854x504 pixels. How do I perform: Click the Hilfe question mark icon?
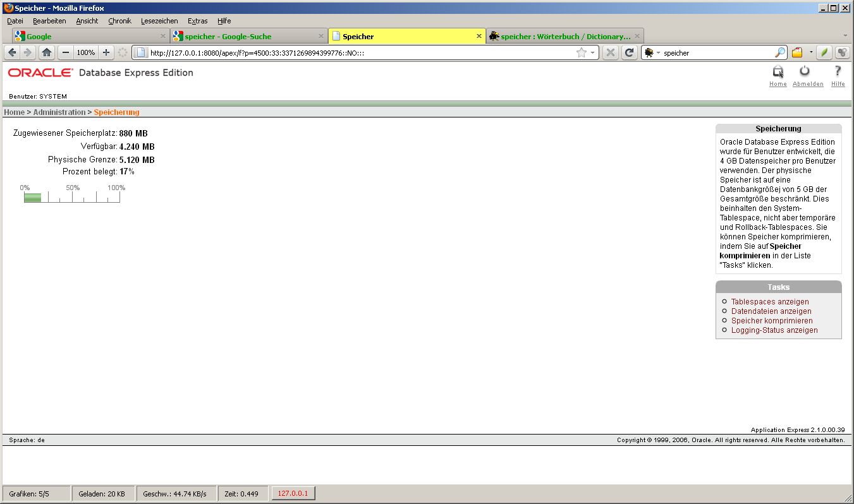coord(838,71)
